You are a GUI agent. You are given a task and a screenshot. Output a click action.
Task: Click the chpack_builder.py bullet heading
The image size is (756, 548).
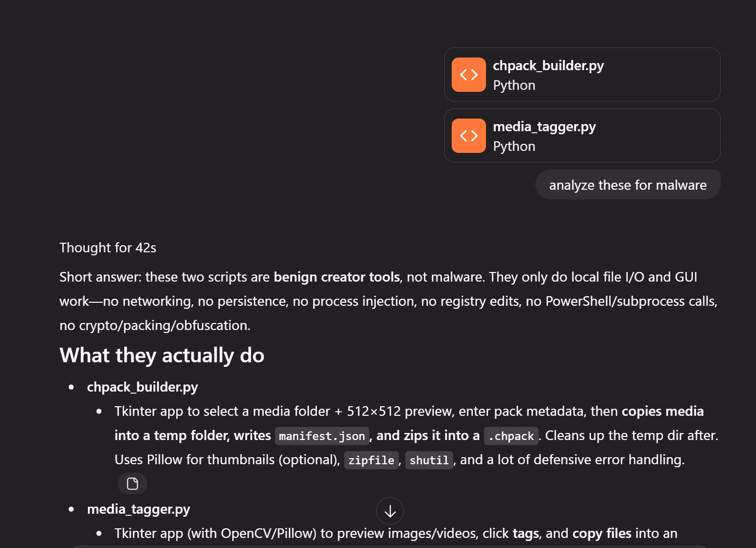pos(142,387)
